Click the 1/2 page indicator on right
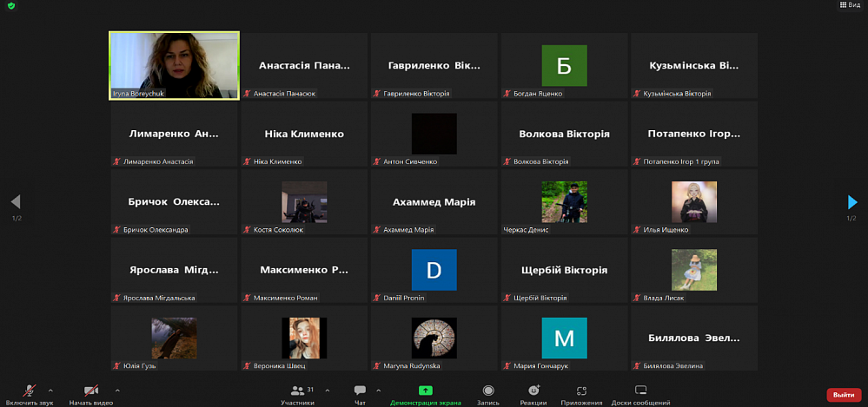 tap(851, 219)
